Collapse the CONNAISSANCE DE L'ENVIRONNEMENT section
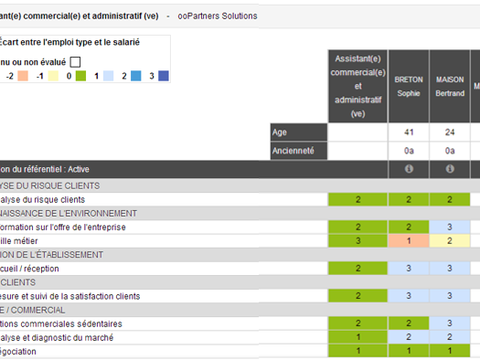 pos(68,213)
